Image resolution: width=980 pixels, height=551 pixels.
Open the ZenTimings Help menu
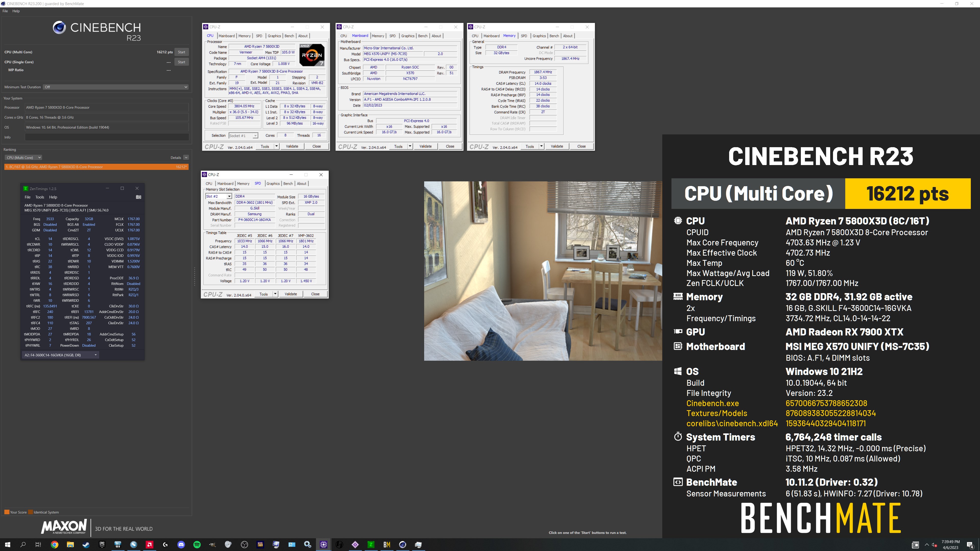coord(53,197)
